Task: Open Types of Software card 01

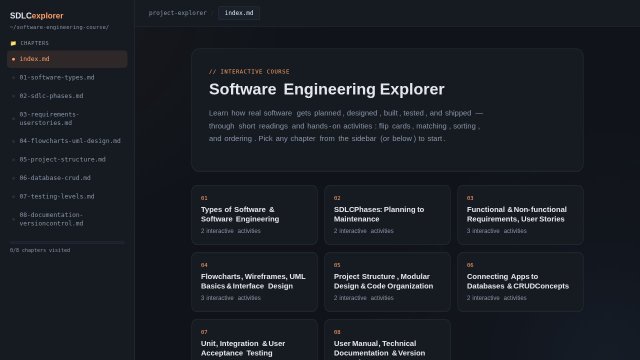Action: coord(254,215)
